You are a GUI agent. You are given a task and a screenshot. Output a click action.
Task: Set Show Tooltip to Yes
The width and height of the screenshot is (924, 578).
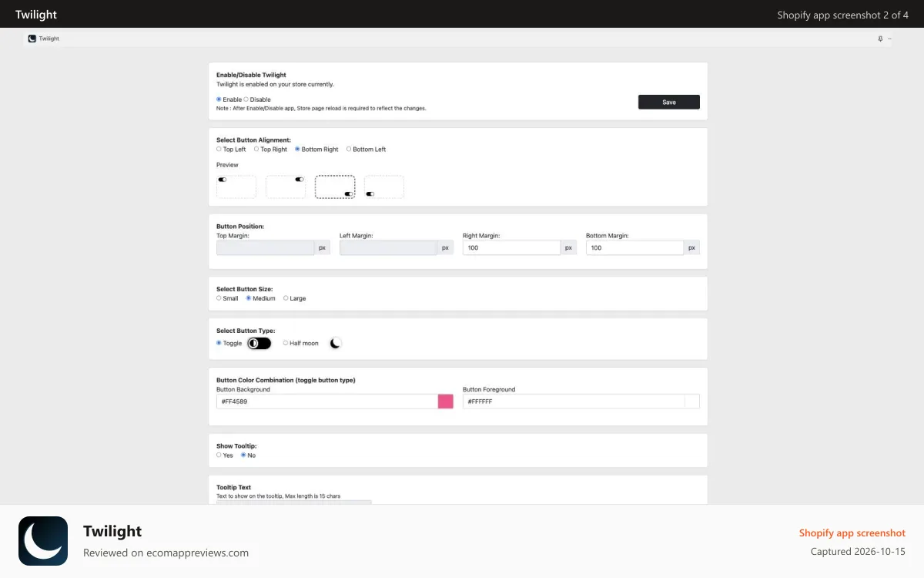click(219, 455)
